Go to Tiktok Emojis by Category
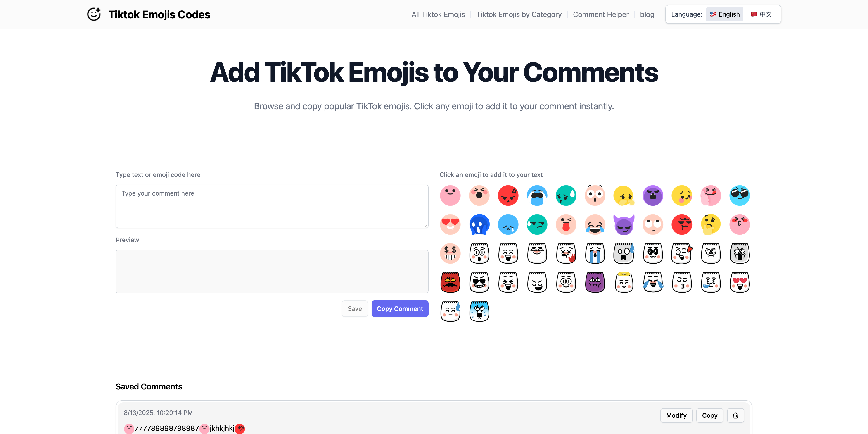This screenshot has width=868, height=434. click(x=519, y=14)
